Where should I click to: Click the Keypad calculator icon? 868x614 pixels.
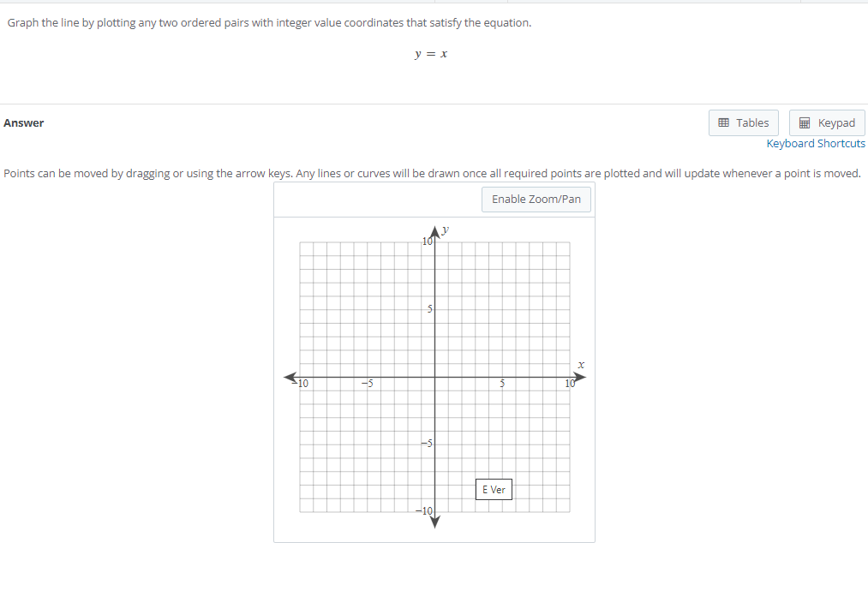[805, 122]
